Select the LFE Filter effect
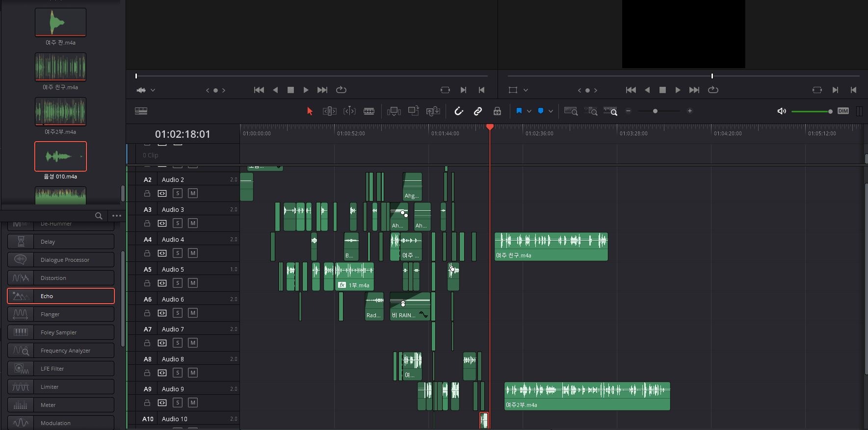 (x=61, y=369)
